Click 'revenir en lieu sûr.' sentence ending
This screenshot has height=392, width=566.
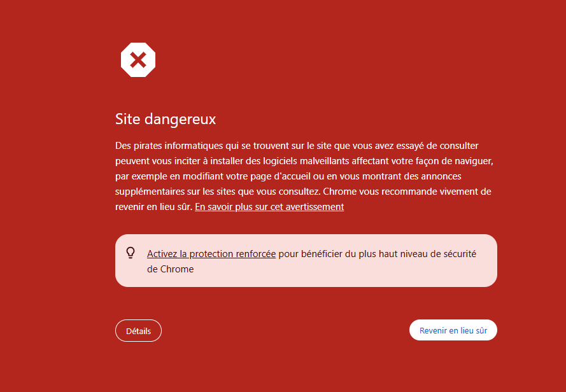click(154, 207)
